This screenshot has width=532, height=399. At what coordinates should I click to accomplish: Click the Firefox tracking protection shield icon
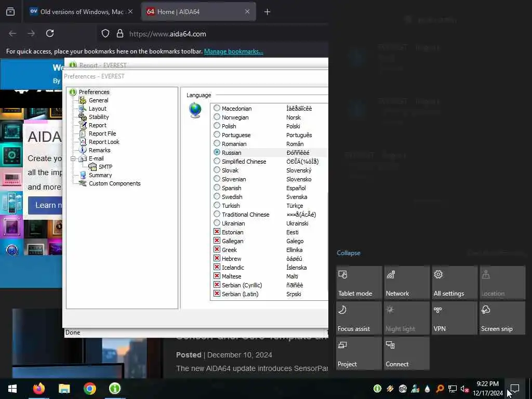[x=105, y=34]
